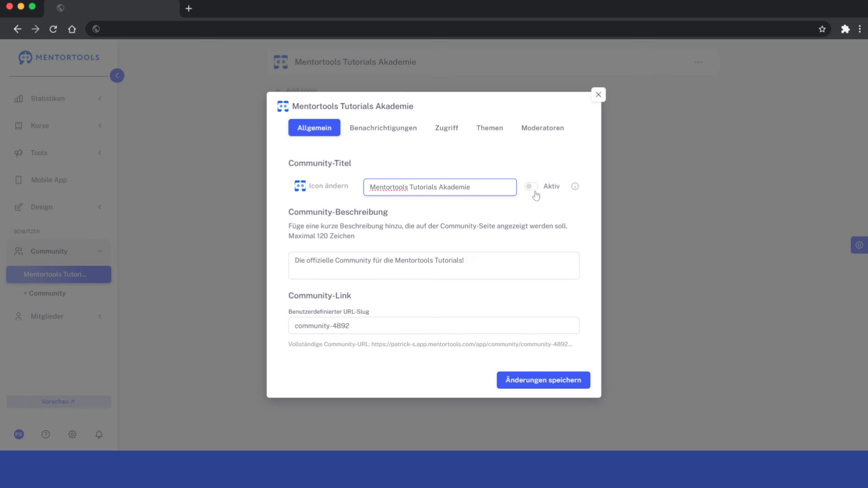Switch to the Benachrichtigungen tab

[383, 128]
